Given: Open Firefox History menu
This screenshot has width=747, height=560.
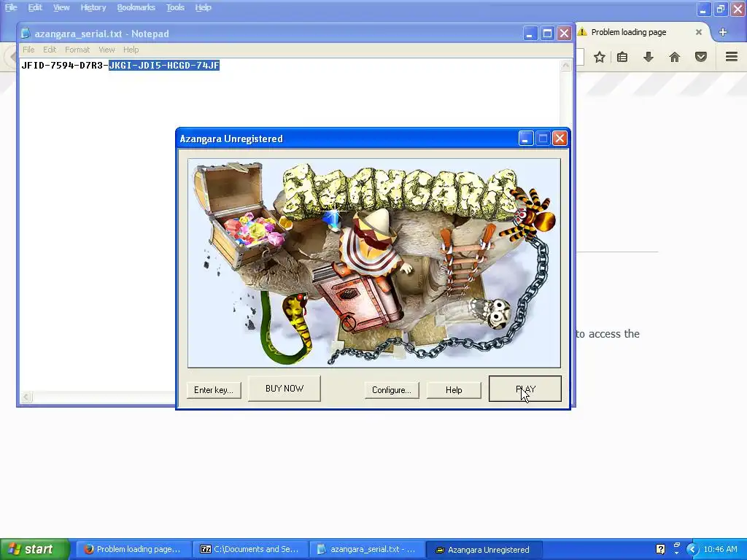Looking at the screenshot, I should (93, 7).
